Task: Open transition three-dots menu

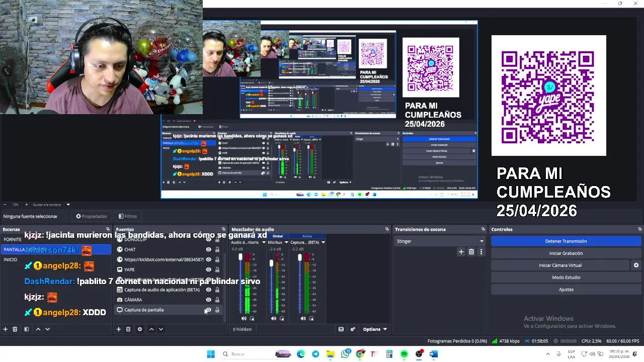Action: click(x=481, y=252)
